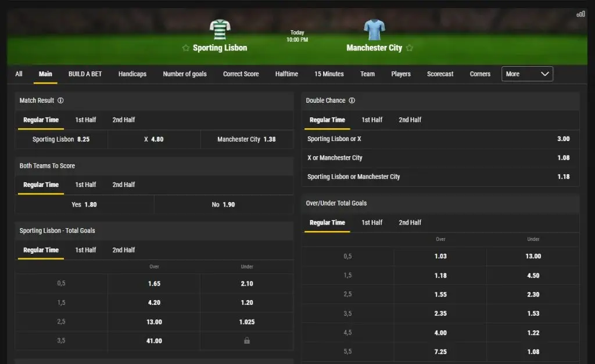Select Sporting Lisbon Over 3,5 at 41.00
595x364 pixels.
pyautogui.click(x=154, y=341)
